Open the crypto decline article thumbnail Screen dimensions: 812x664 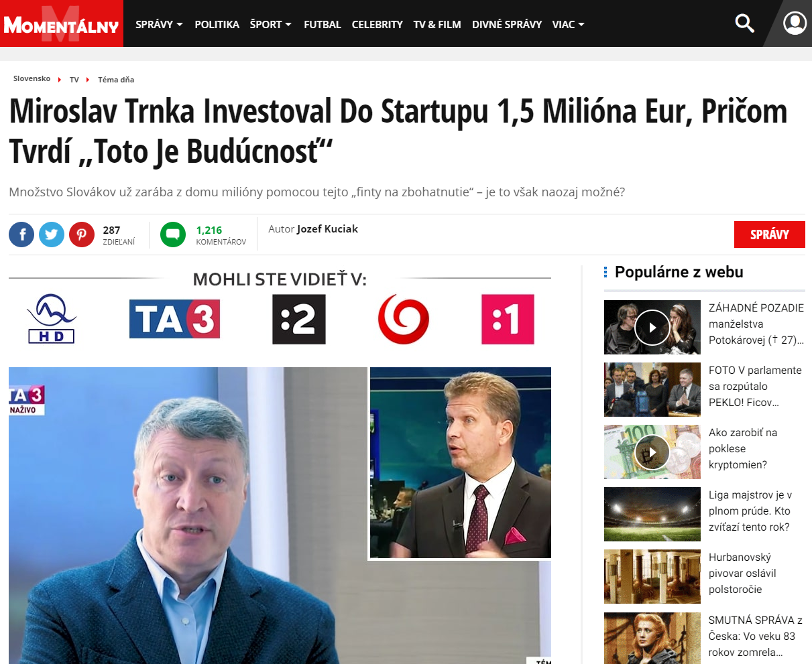(652, 452)
